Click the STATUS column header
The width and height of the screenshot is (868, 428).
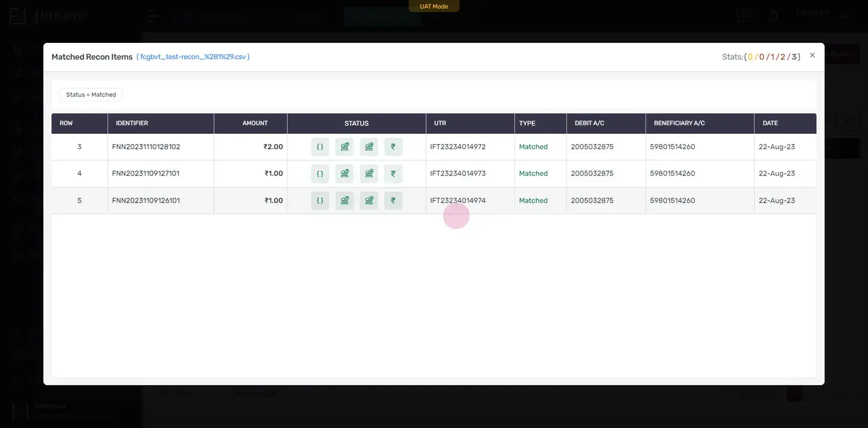point(357,123)
